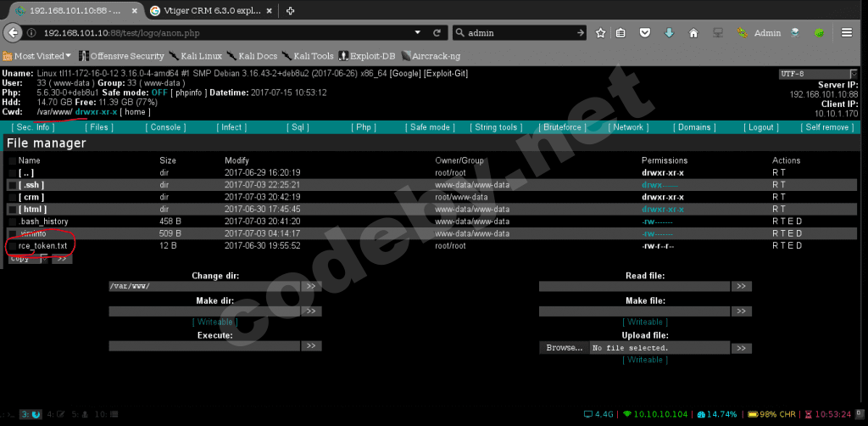Check the box for the .ssh directory
Image resolution: width=868 pixels, height=426 pixels.
(x=12, y=185)
